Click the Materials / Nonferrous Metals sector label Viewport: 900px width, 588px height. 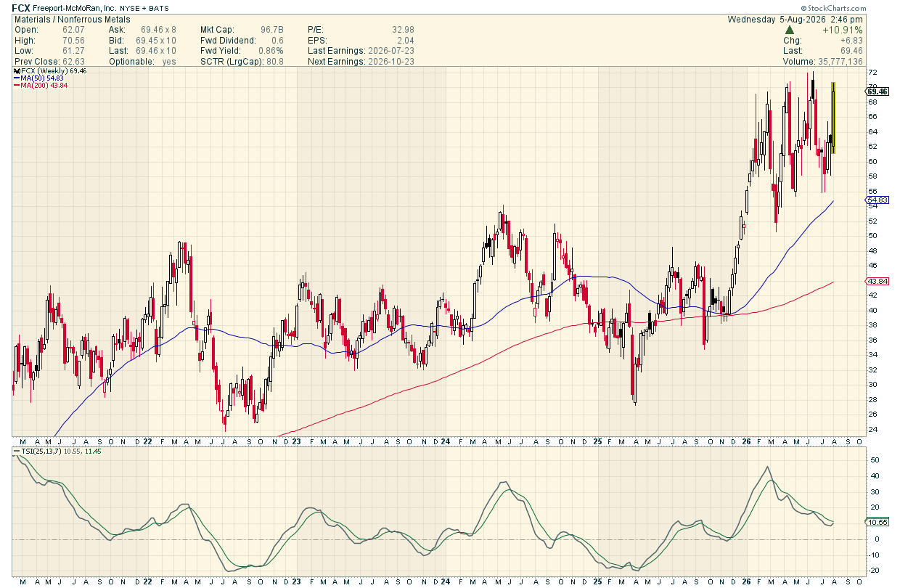coord(72,20)
